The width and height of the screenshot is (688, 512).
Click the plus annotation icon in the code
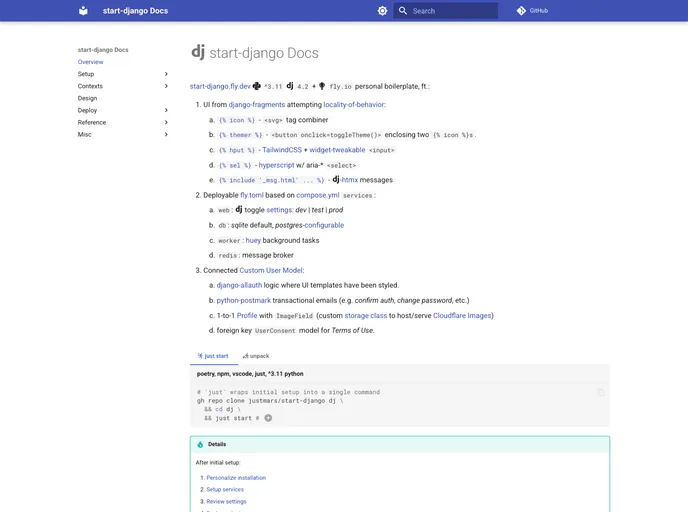[268, 418]
